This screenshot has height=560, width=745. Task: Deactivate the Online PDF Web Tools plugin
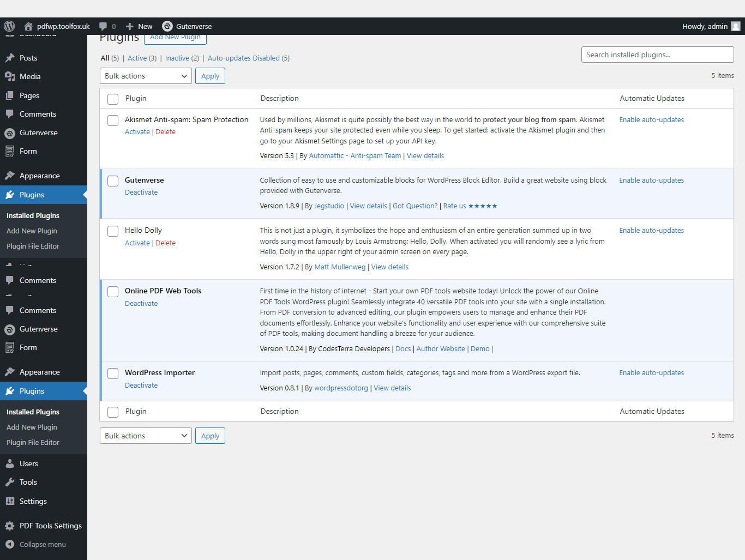(x=141, y=304)
